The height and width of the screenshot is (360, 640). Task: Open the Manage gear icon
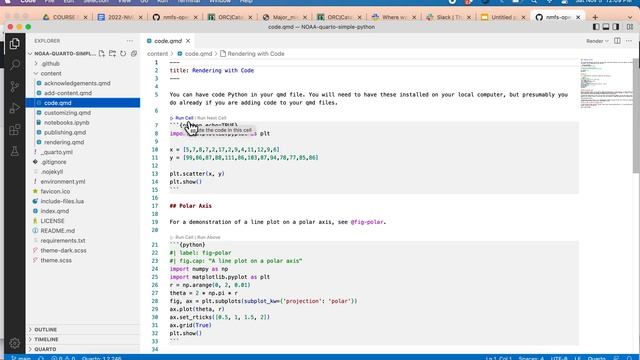(x=15, y=343)
